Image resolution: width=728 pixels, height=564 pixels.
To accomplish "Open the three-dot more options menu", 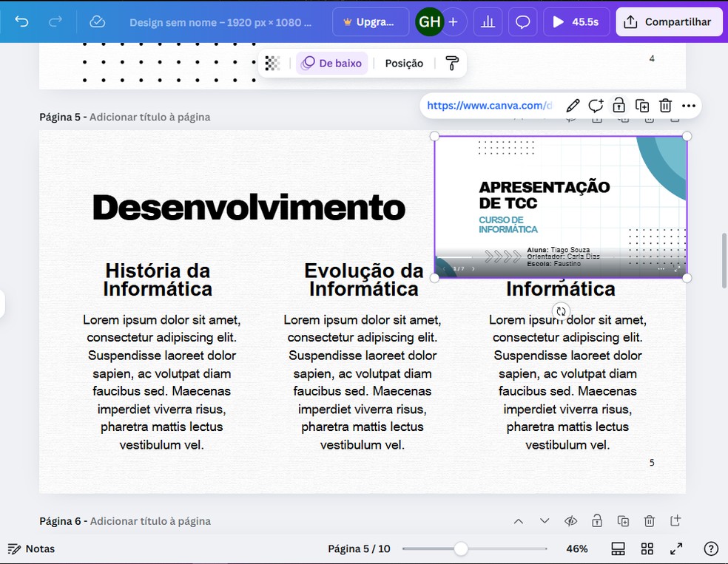I will tap(688, 105).
